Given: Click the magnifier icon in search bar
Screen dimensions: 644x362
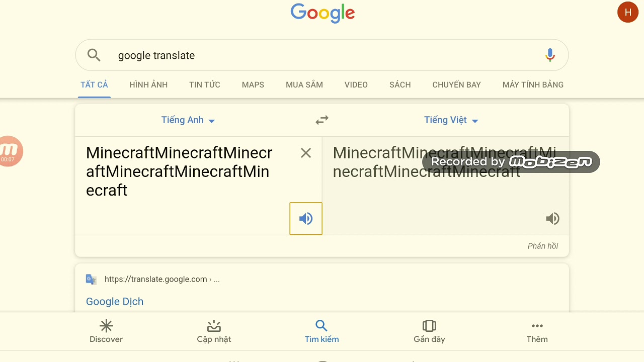Looking at the screenshot, I should click(x=94, y=55).
